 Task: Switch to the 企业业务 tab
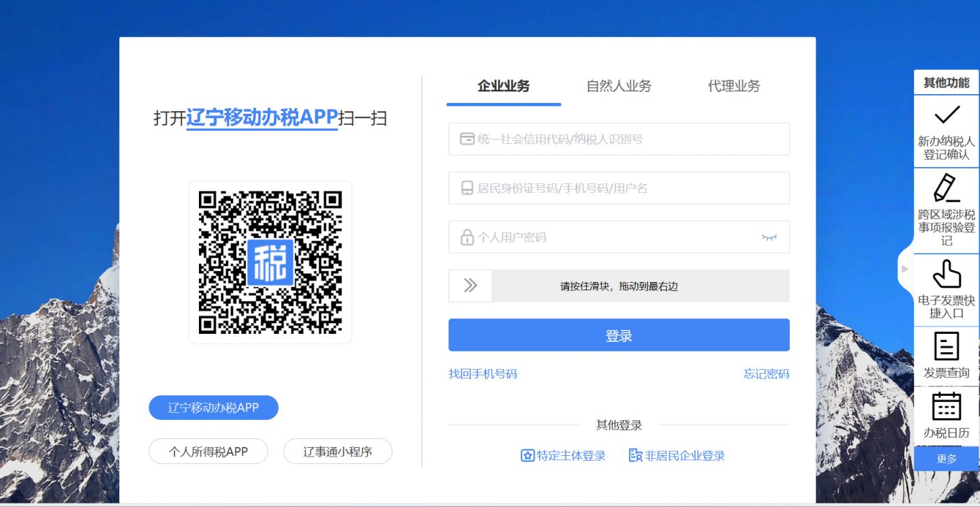(x=504, y=86)
